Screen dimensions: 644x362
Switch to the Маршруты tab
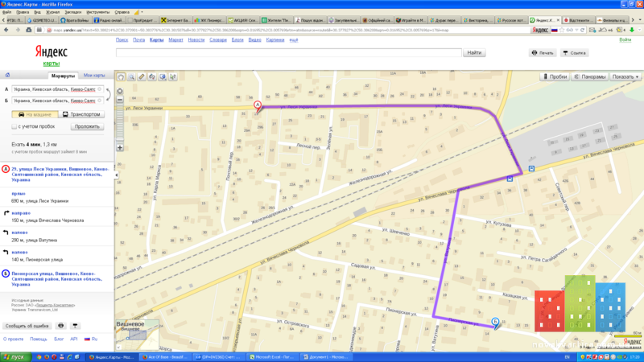tap(63, 76)
